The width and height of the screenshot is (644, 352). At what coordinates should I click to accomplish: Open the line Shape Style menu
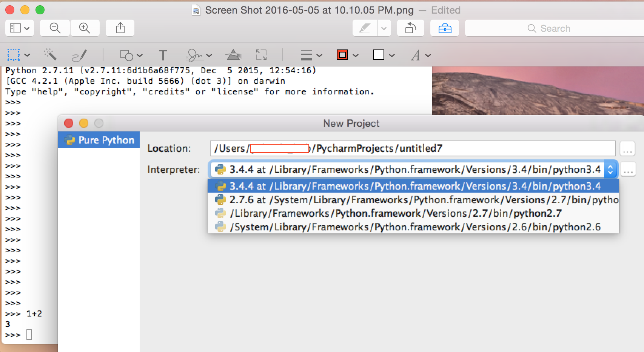pos(306,55)
